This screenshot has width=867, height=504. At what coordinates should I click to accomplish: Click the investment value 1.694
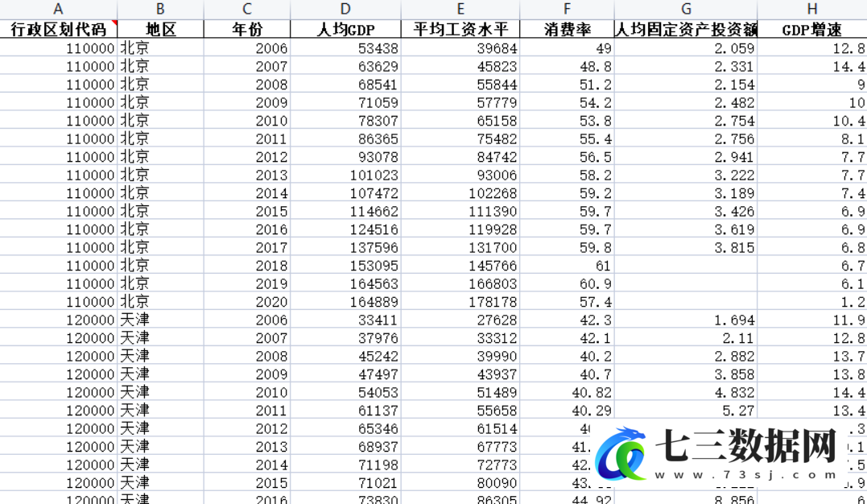(x=686, y=320)
